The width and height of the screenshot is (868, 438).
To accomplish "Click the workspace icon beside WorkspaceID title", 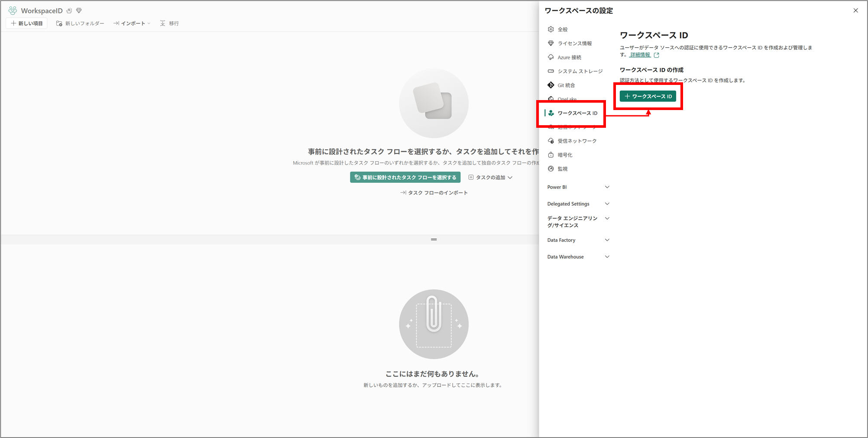I will point(13,10).
